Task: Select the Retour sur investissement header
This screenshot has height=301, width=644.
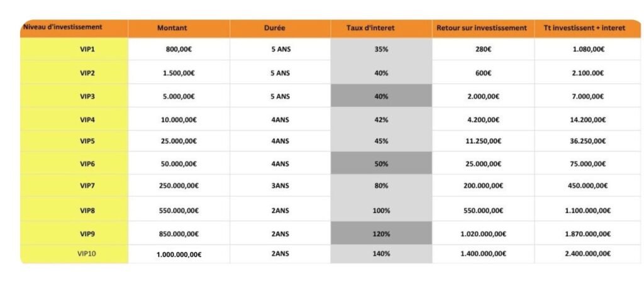Action: (482, 28)
